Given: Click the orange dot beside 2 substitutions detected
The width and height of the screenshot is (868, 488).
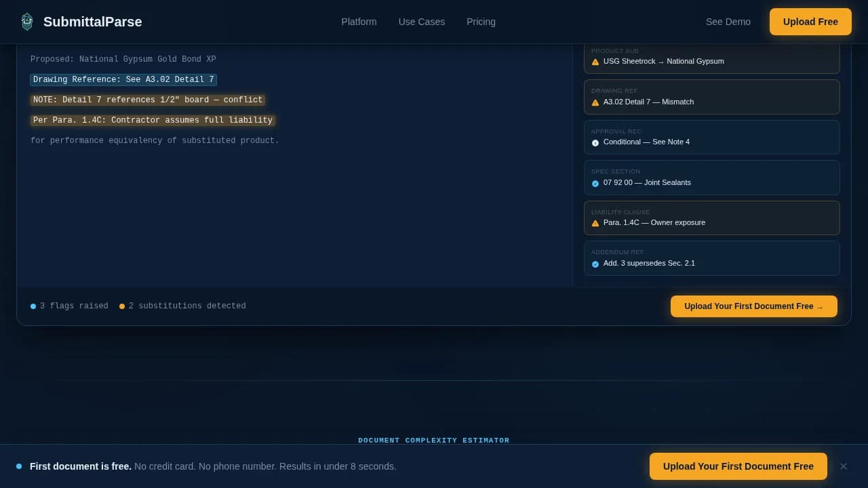Looking at the screenshot, I should [122, 306].
